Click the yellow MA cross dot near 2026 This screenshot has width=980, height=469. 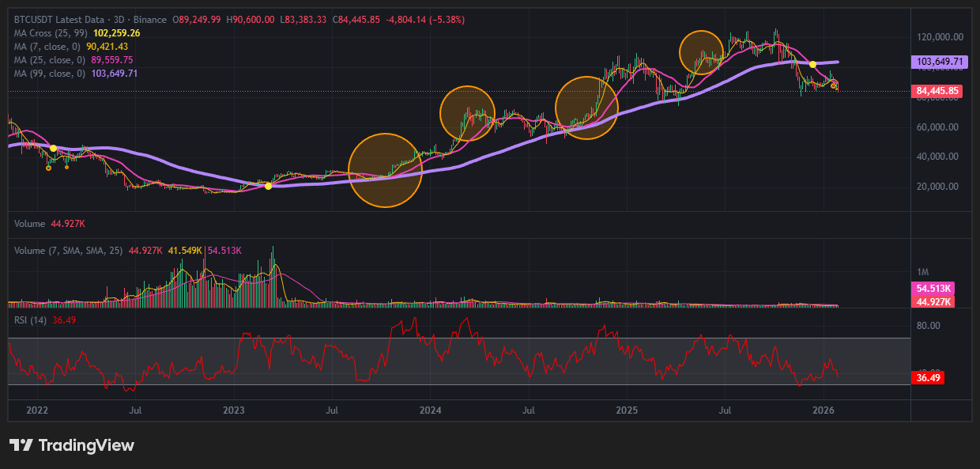[x=812, y=63]
